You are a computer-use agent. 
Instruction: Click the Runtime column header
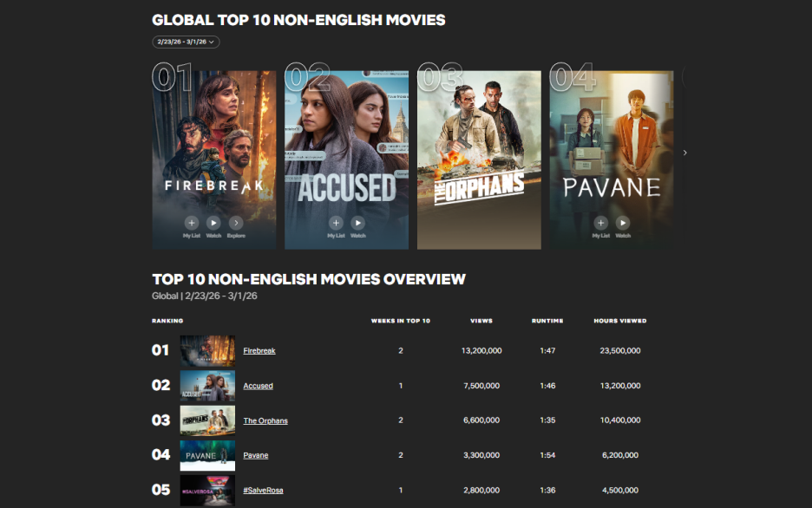[x=547, y=321]
